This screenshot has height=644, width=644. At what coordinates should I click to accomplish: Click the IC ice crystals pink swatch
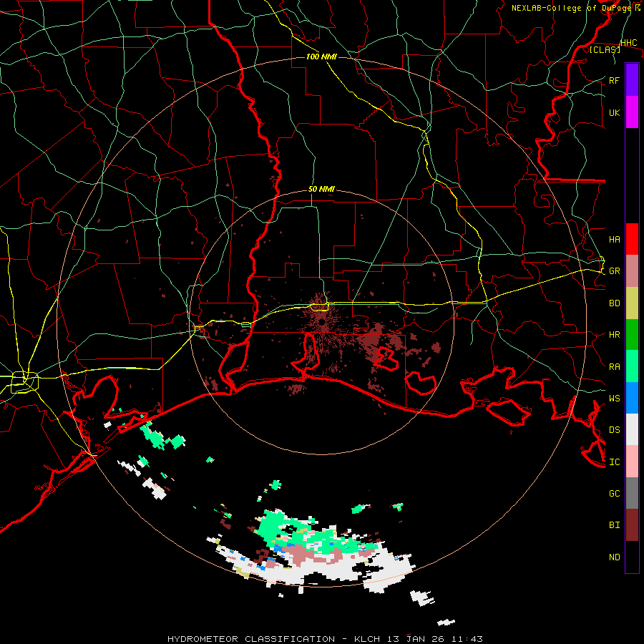tap(632, 462)
